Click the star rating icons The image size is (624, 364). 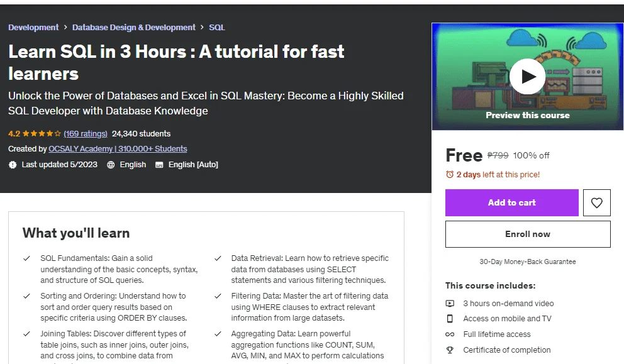[42, 134]
